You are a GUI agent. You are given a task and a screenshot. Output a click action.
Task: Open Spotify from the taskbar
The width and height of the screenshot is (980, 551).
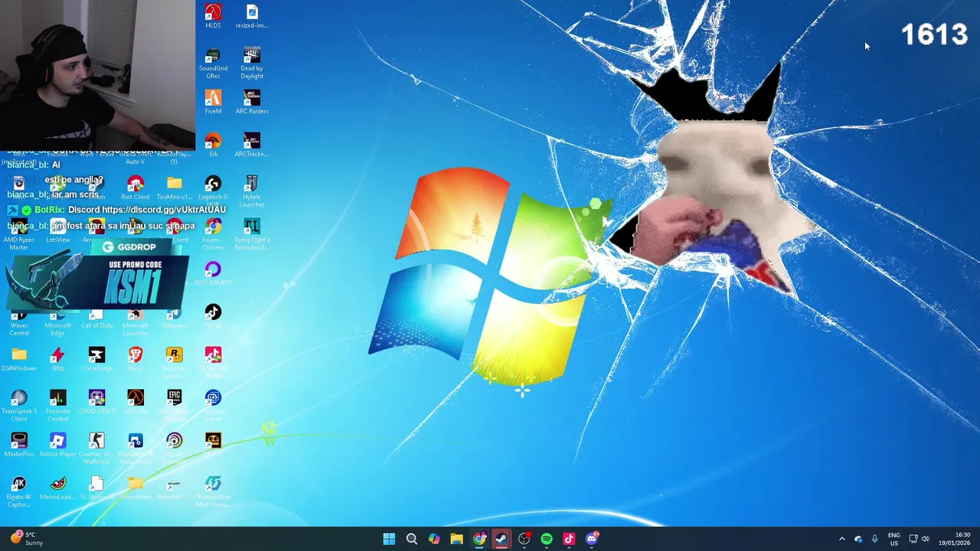click(547, 539)
